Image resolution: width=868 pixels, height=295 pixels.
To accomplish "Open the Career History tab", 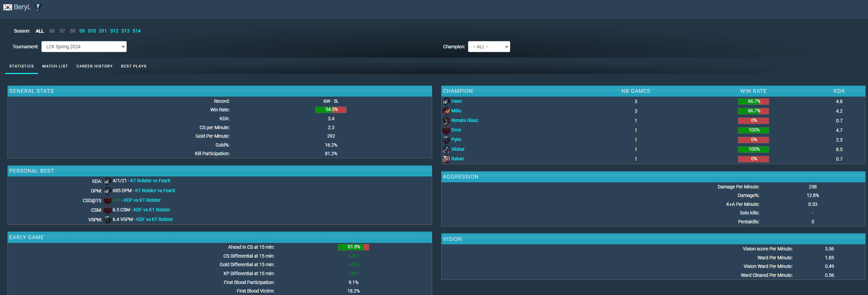I will (x=95, y=66).
